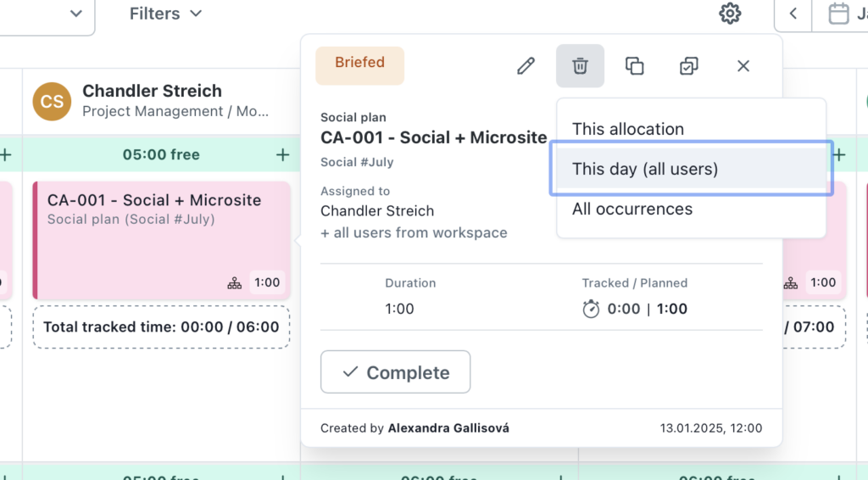Viewport: 868px width, 480px height.
Task: Click the creator name Alexandra Gallisová
Action: 448,428
